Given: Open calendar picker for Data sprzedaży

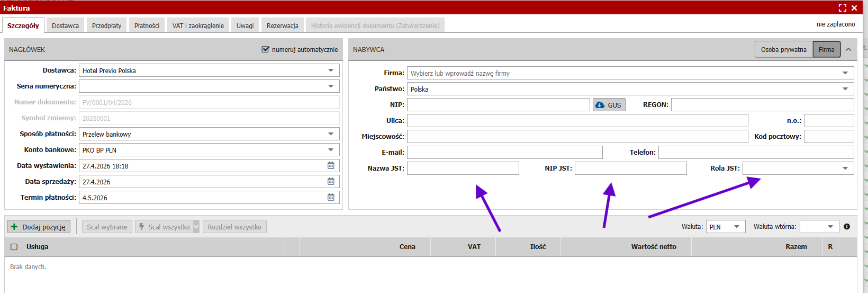Looking at the screenshot, I should coord(331,182).
